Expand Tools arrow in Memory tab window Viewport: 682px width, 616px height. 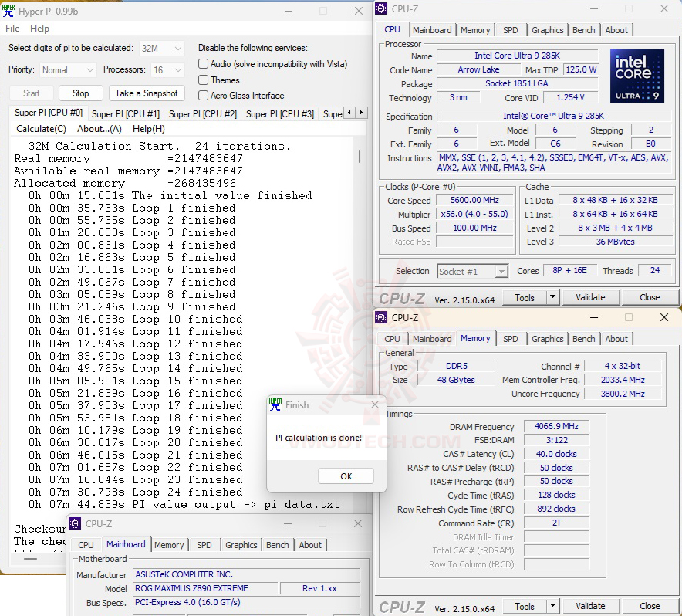(552, 606)
